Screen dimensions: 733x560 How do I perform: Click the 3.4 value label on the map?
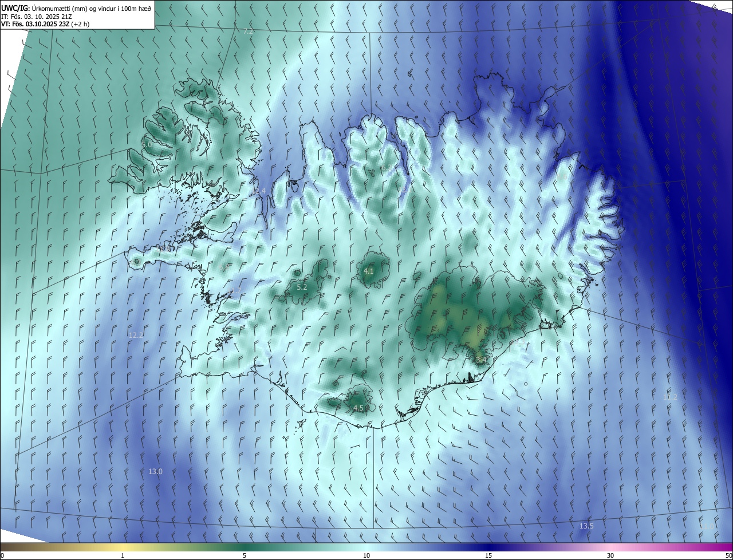(481, 360)
